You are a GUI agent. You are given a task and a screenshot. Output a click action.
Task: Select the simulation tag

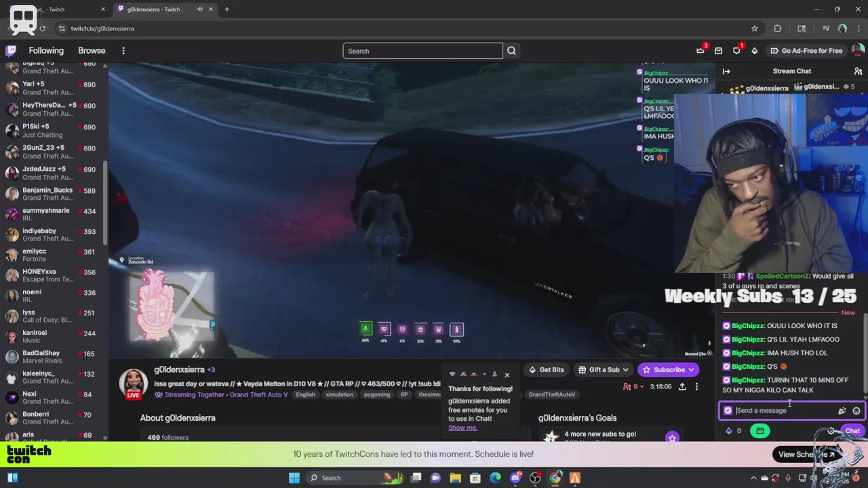339,394
